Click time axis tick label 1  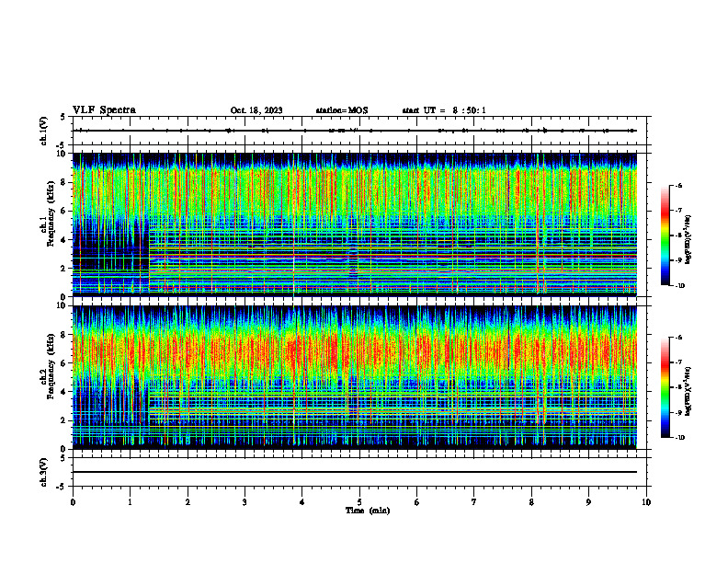(130, 502)
